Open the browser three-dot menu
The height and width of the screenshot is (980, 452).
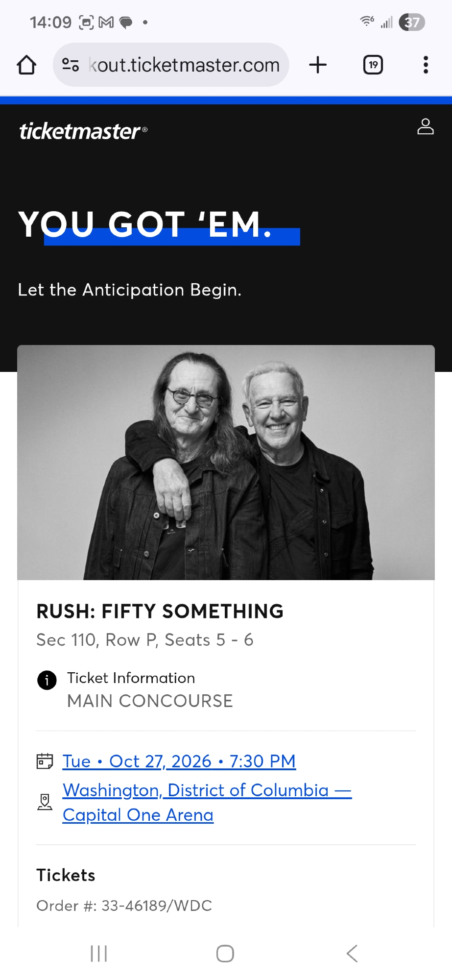coord(426,65)
